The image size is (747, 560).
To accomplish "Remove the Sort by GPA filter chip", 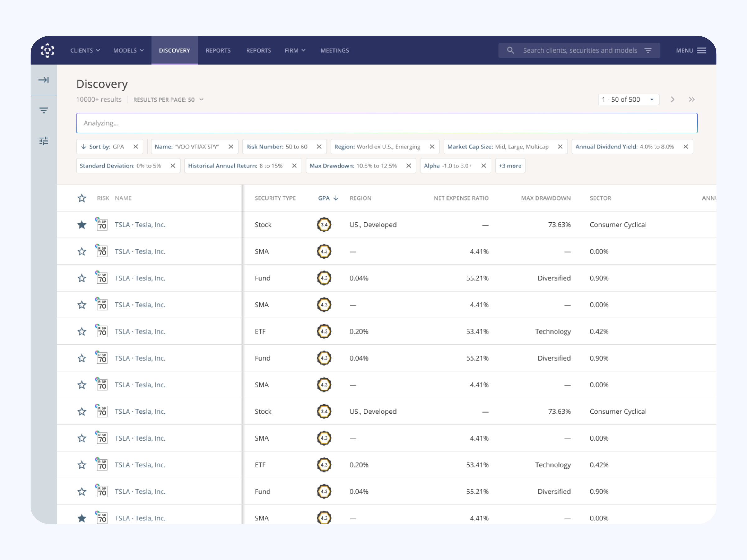I will coord(135,147).
